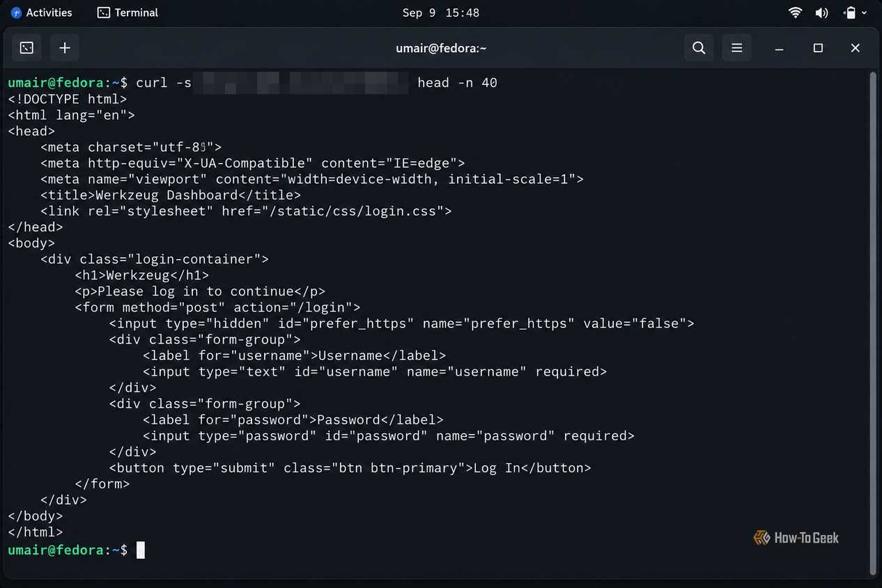Open the Terminal app menu in top bar
Screen dimensions: 882x588
point(127,13)
